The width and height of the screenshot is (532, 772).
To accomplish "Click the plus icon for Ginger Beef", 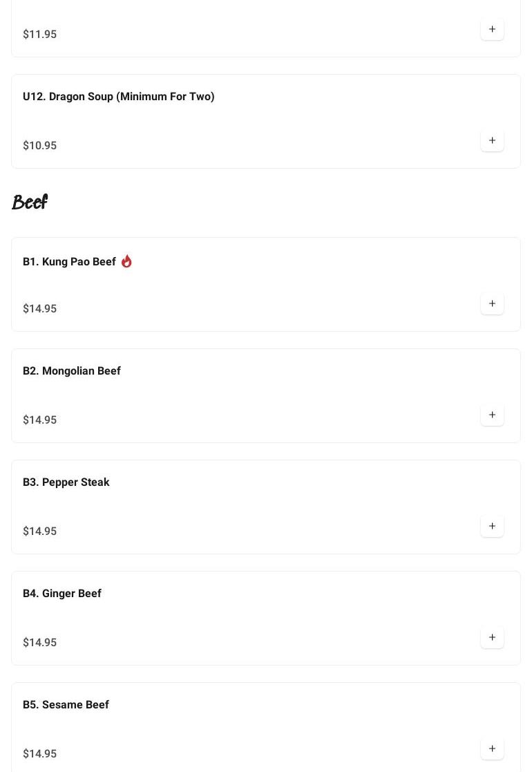I will 492,638.
